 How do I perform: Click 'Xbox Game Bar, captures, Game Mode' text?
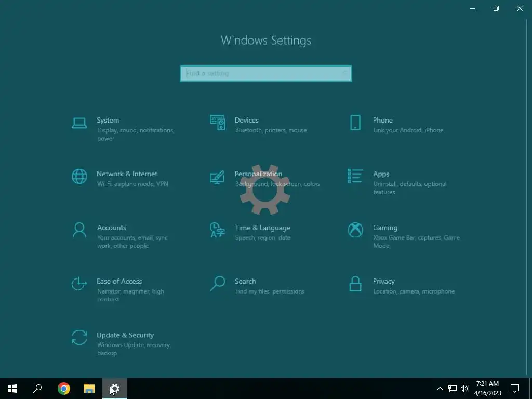click(416, 242)
